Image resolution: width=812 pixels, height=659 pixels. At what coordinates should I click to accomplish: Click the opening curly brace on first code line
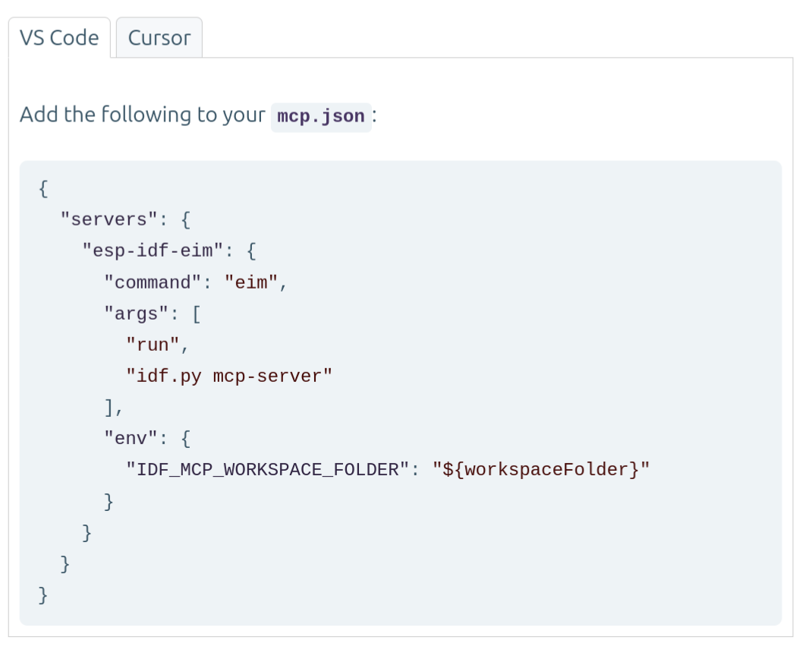pyautogui.click(x=43, y=189)
